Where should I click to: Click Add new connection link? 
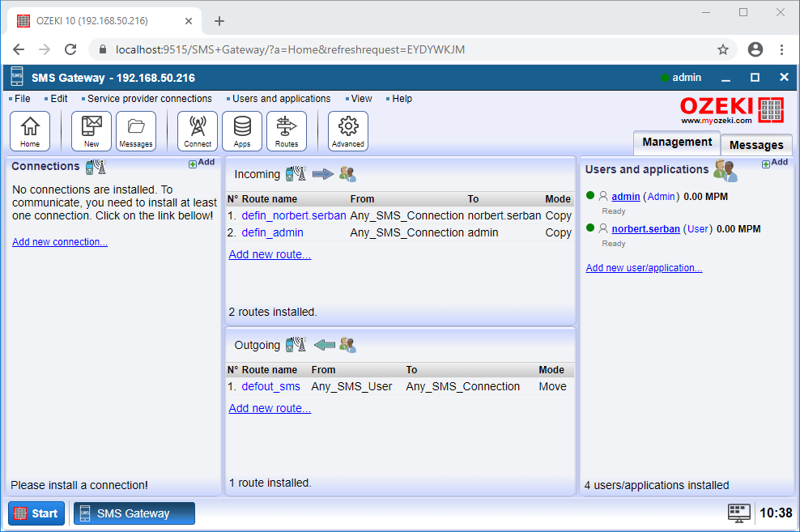click(x=60, y=242)
